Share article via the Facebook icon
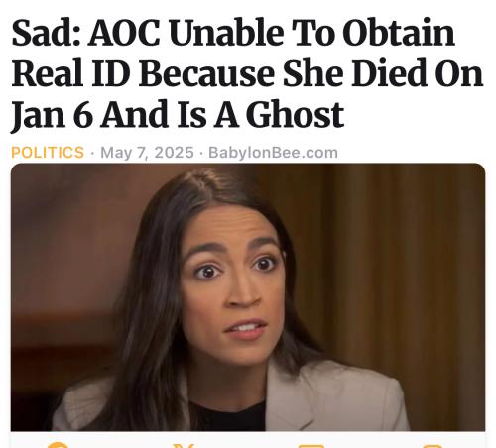The width and height of the screenshot is (496, 448). coord(58,445)
